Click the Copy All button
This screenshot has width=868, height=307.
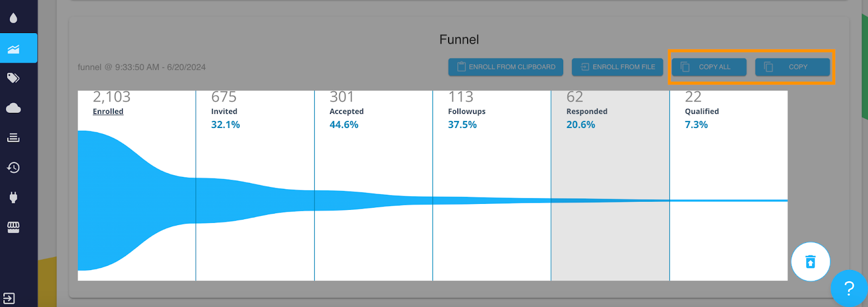709,67
